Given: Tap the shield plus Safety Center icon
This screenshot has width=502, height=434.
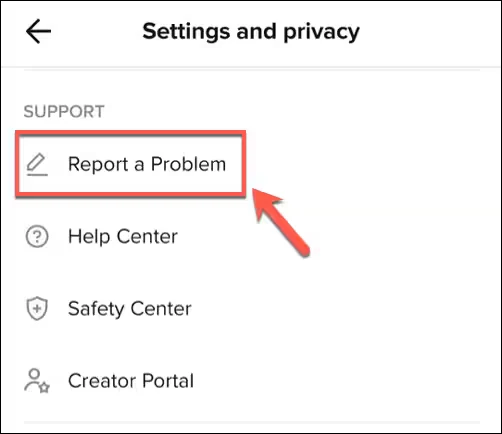Looking at the screenshot, I should coord(37,308).
